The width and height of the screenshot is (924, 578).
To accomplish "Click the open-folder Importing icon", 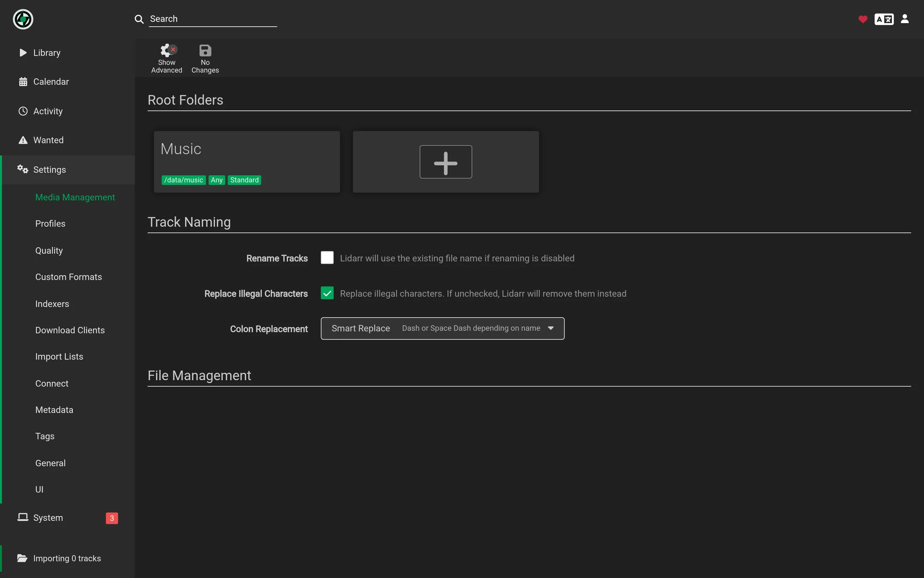I will 22,558.
